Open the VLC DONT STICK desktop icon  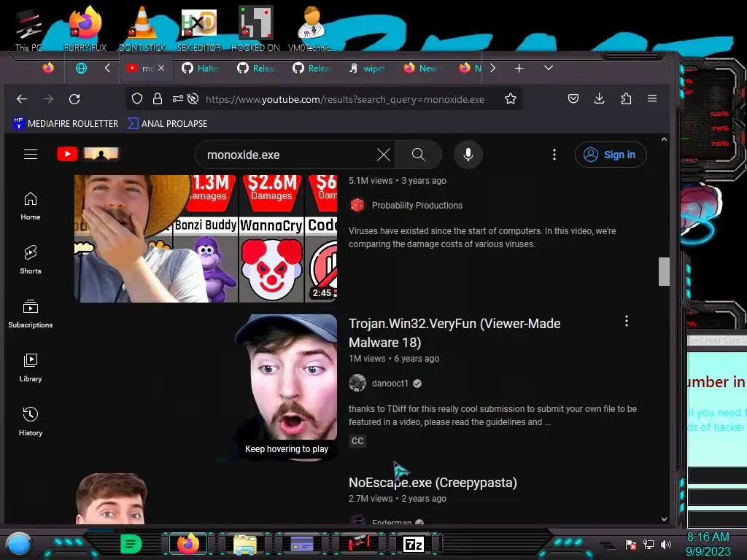(x=142, y=28)
